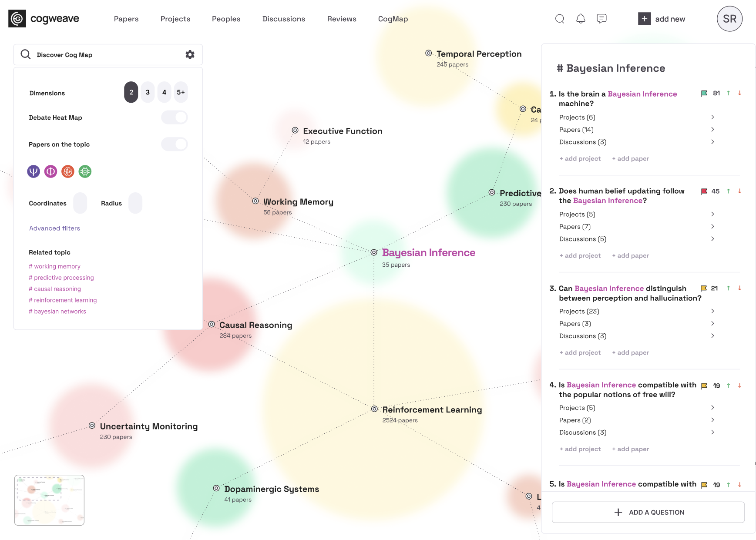Open the Discussions menu item
Image resolution: width=756 pixels, height=540 pixels.
click(284, 19)
